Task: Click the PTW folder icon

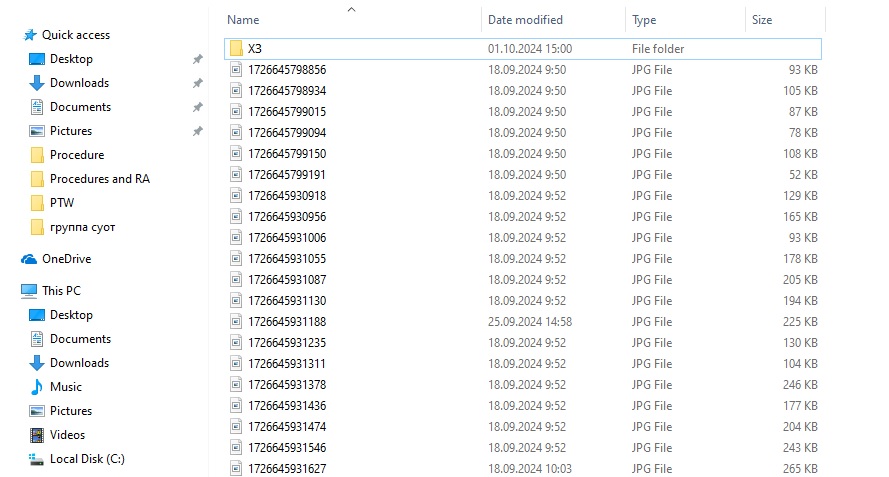Action: pyautogui.click(x=37, y=202)
